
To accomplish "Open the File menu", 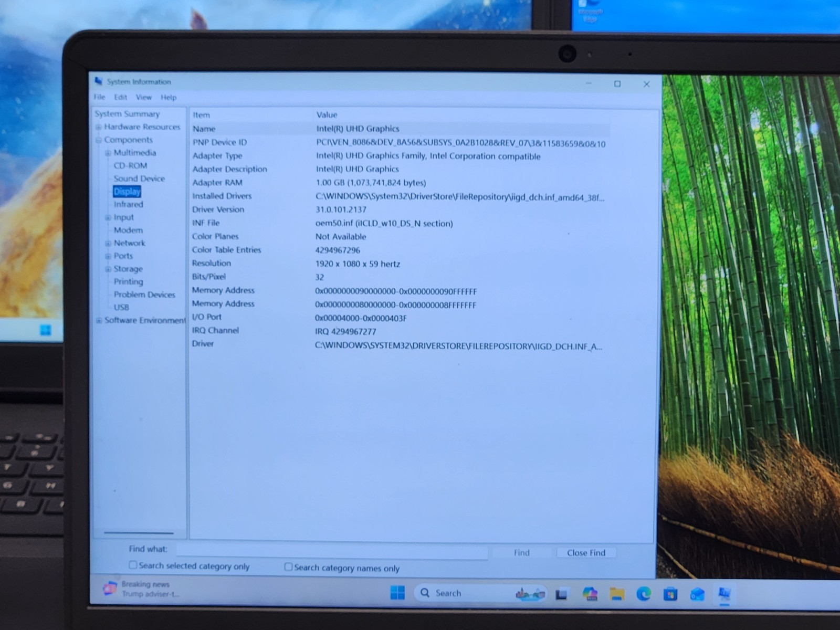I will (99, 97).
